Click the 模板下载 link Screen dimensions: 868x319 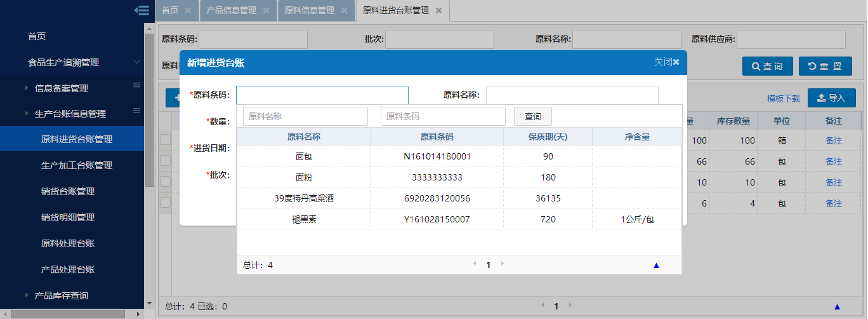click(x=783, y=98)
